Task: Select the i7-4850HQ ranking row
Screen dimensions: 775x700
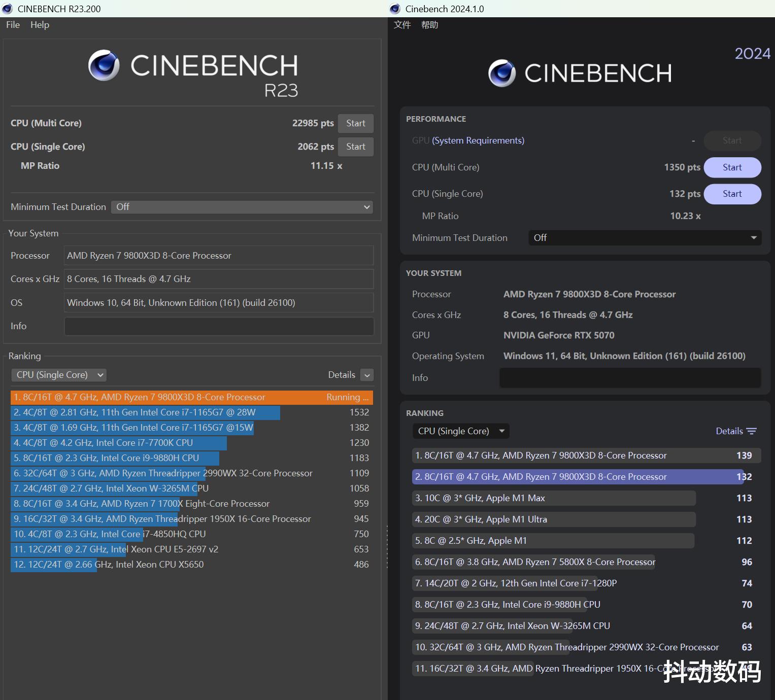Action: pos(191,534)
